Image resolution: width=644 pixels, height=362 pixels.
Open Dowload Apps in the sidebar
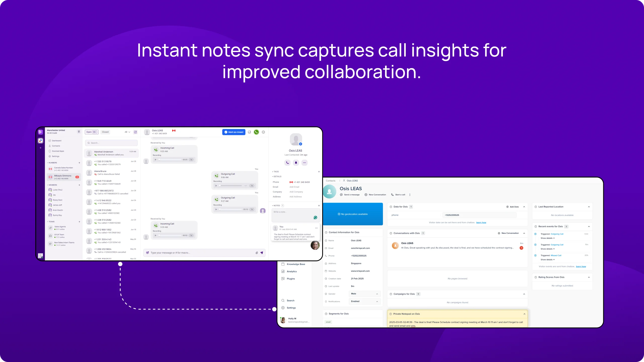pos(56,151)
